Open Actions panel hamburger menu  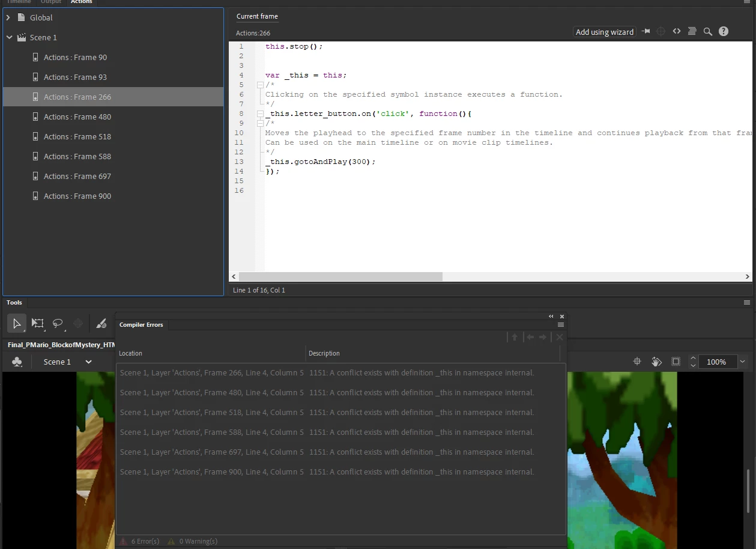tap(747, 2)
